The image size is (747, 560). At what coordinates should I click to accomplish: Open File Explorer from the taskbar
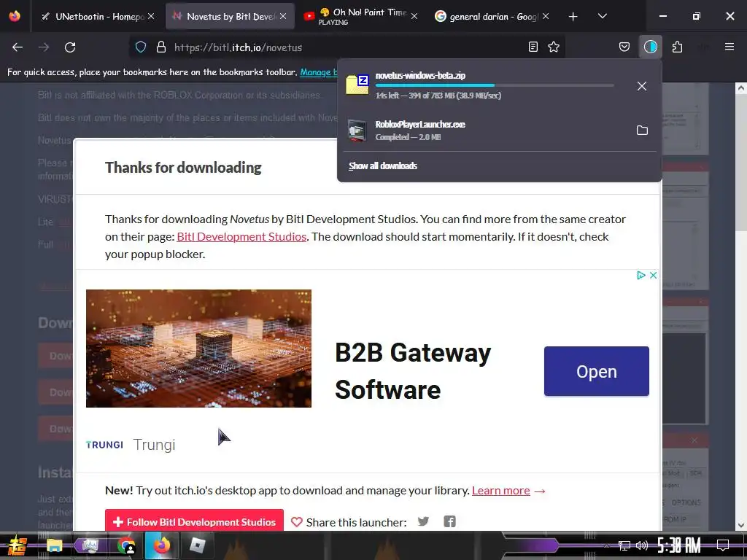click(x=54, y=545)
